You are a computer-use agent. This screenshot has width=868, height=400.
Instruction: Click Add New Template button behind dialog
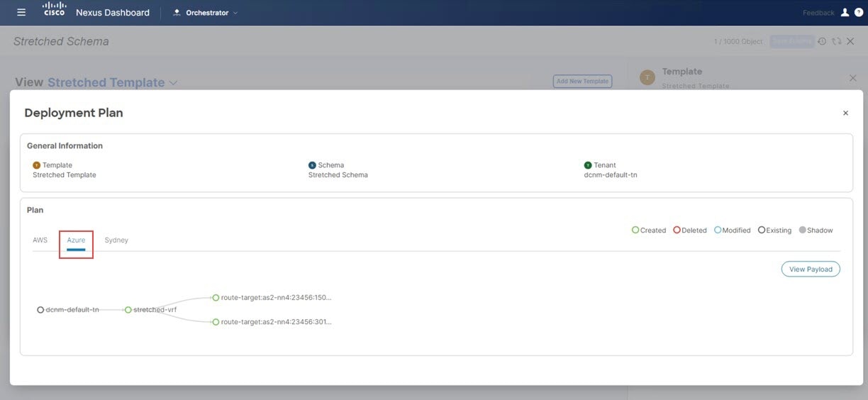[x=582, y=81]
